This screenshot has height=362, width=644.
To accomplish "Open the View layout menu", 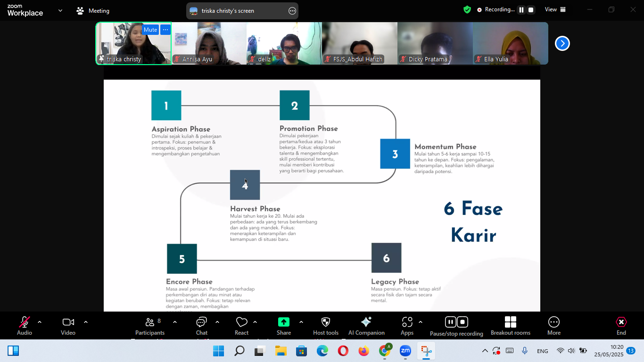I will click(555, 9).
